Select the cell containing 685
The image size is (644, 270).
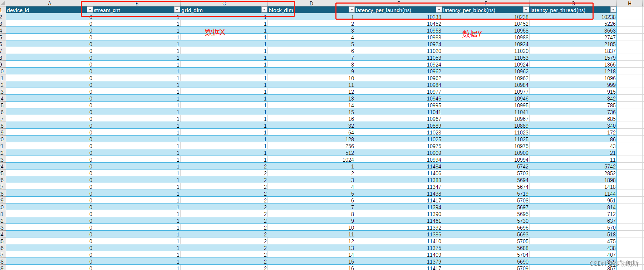click(573, 119)
